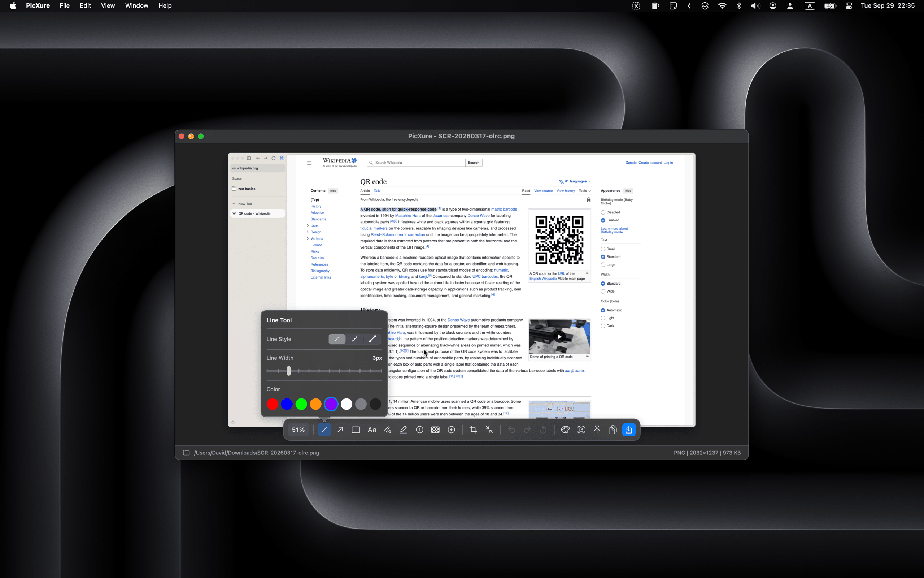Click the Search button on Wikipedia

pos(474,163)
